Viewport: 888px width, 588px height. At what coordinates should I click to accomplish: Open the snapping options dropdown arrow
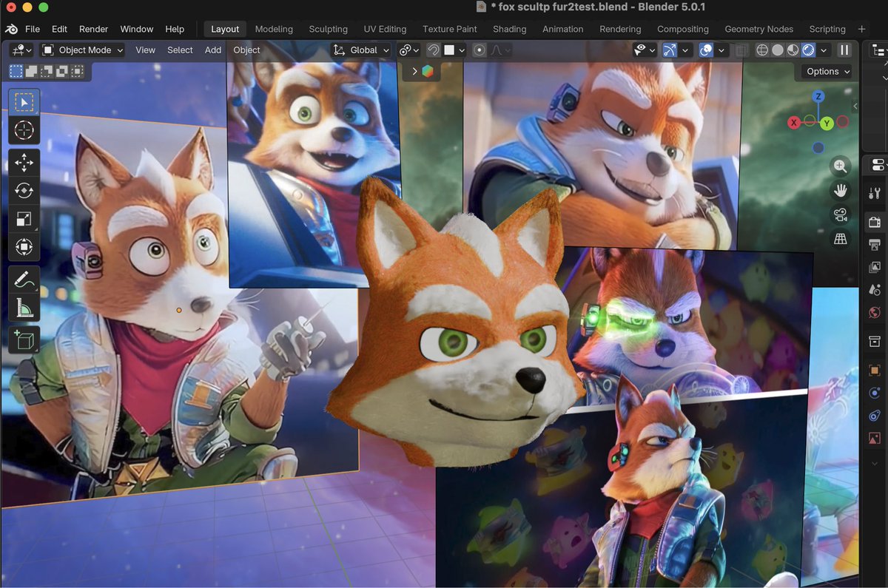click(462, 50)
